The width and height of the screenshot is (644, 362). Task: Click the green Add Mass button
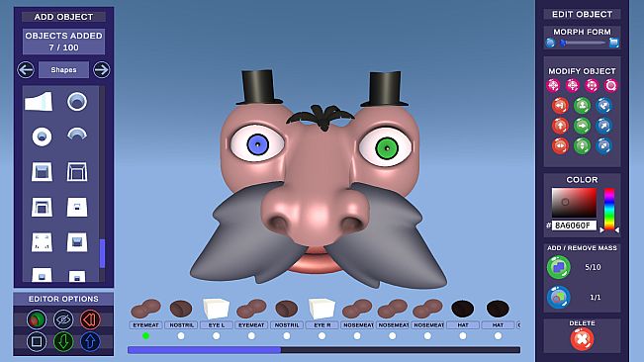coord(559,267)
